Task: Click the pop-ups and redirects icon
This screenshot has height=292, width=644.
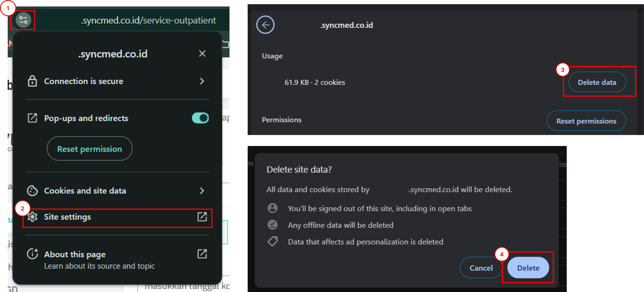Action: [x=32, y=118]
